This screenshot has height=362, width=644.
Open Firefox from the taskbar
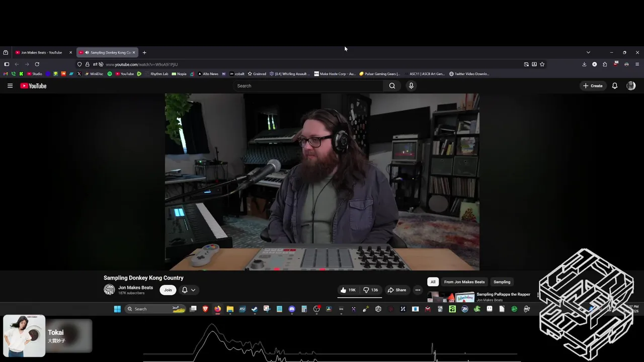click(x=217, y=309)
